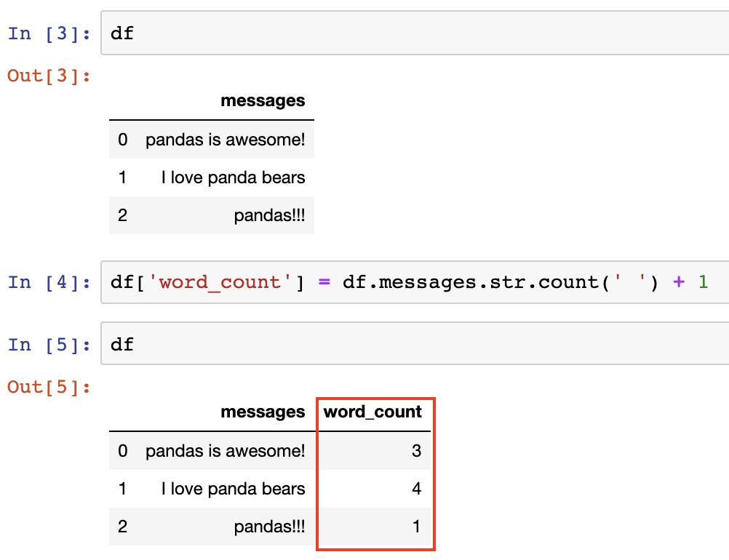Click messages header in second table
This screenshot has height=560, width=729.
click(263, 412)
